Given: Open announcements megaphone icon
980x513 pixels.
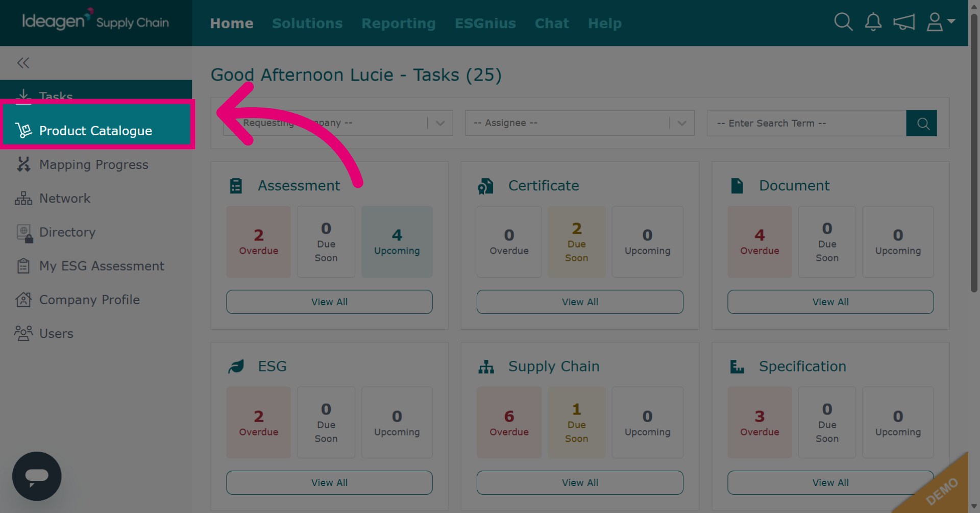Looking at the screenshot, I should point(903,22).
